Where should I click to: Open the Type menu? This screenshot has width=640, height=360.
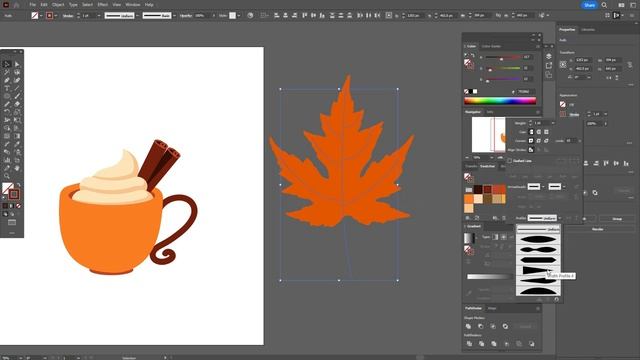pos(73,5)
